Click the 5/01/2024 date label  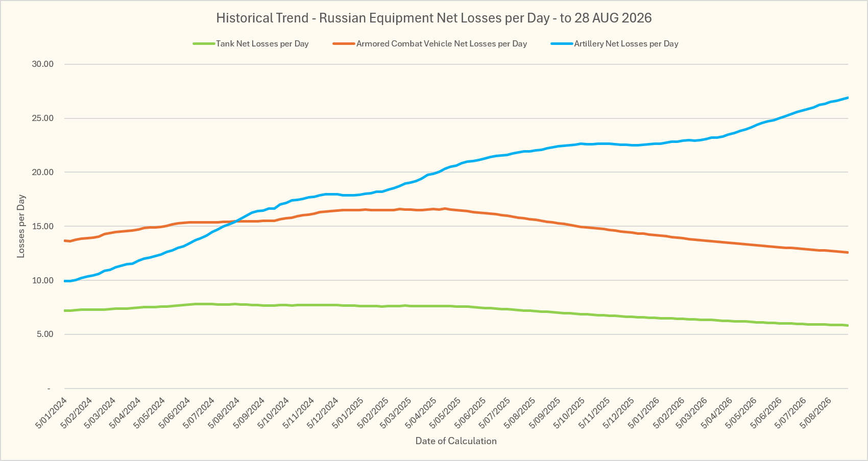tap(51, 413)
